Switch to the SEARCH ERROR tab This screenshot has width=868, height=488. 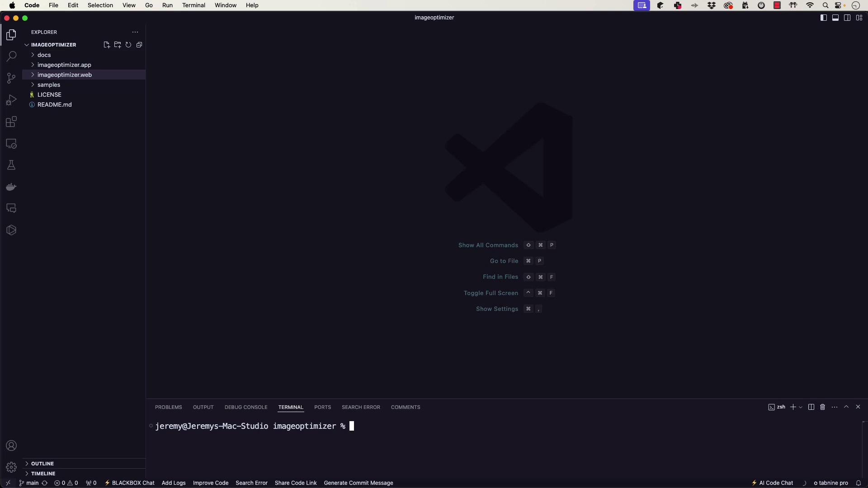coord(361,407)
